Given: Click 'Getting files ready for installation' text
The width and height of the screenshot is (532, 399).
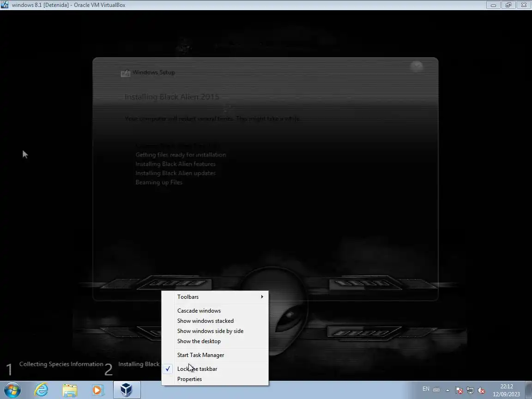Looking at the screenshot, I should click(x=181, y=155).
